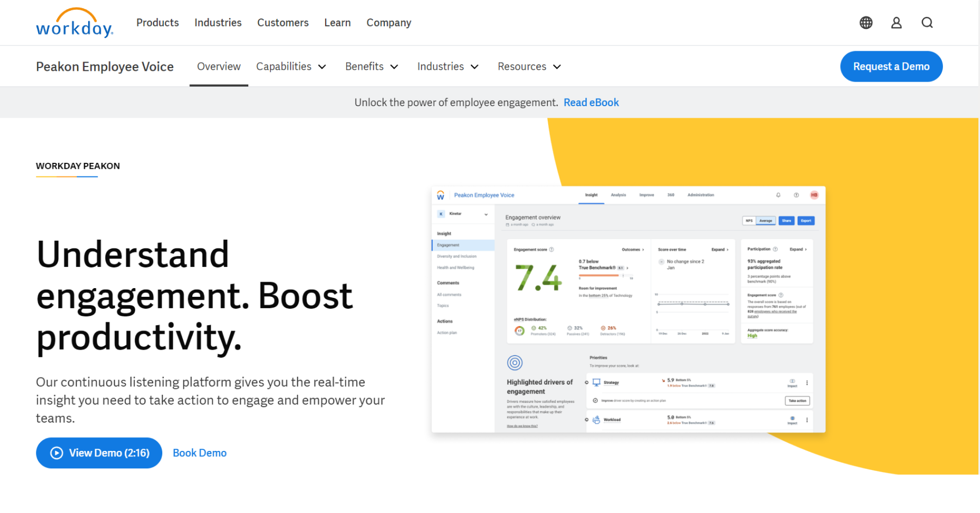980x513 pixels.
Task: Open the globe language selector
Action: pyautogui.click(x=865, y=22)
